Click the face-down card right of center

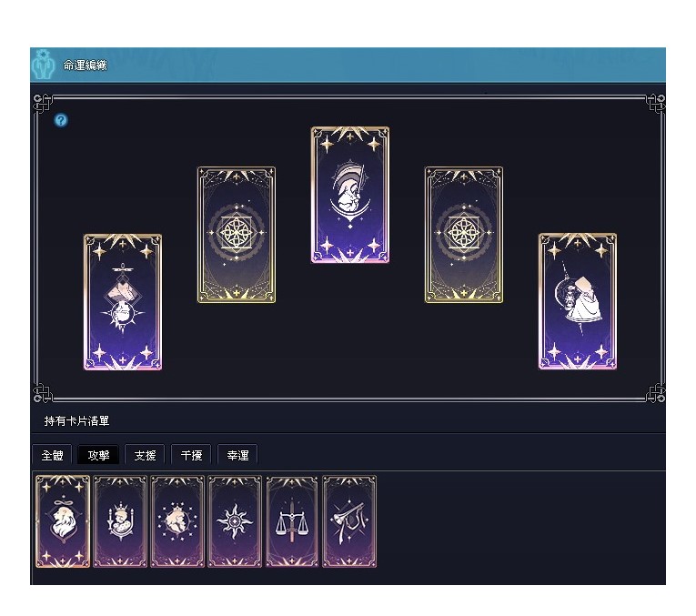[464, 235]
